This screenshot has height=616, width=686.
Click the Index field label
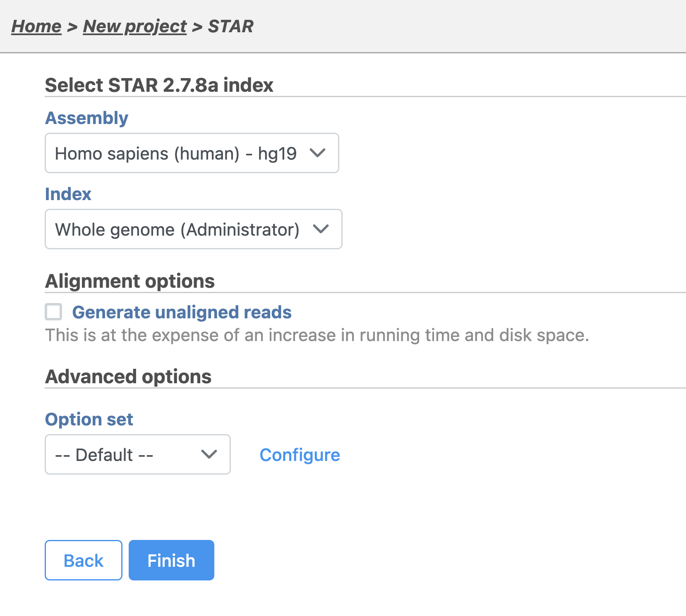pyautogui.click(x=68, y=194)
